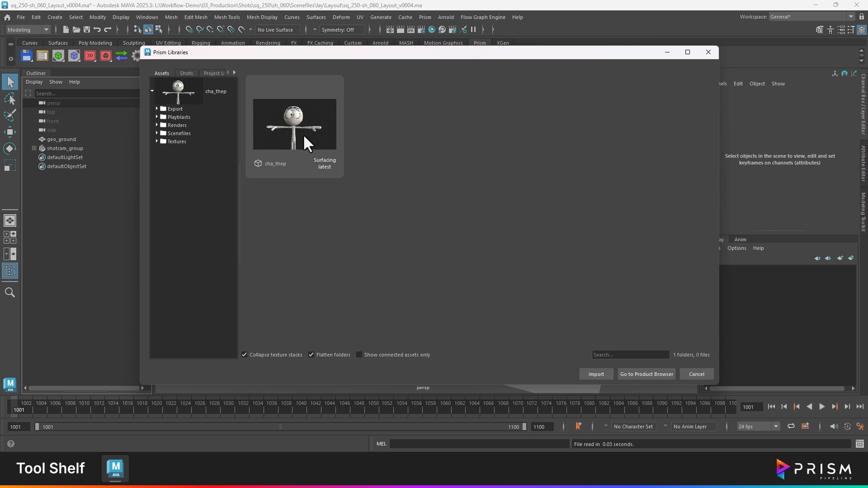Viewport: 868px width, 488px height.
Task: Expand the Scenefiles folder
Action: 157,133
